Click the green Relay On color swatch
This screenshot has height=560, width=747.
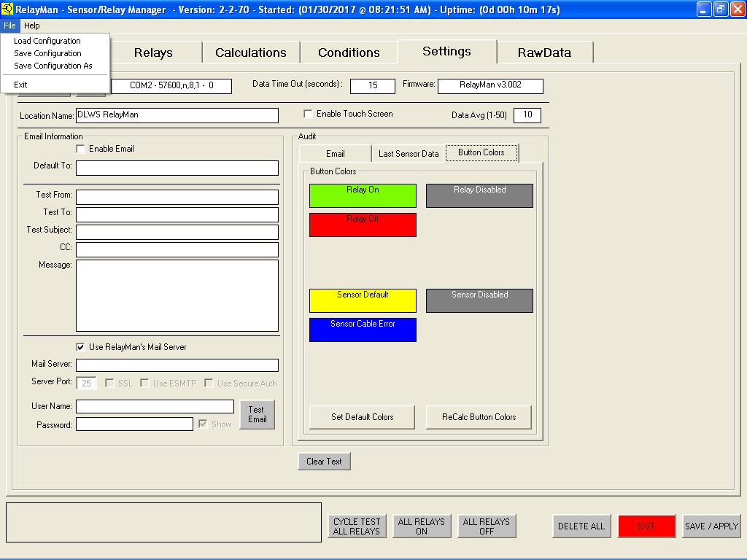[x=363, y=195]
